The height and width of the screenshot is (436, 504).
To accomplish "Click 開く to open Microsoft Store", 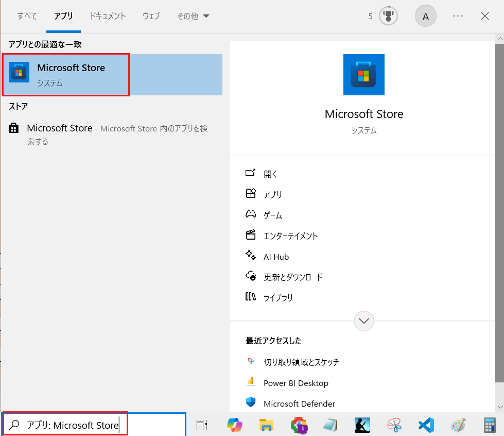I will pyautogui.click(x=270, y=174).
